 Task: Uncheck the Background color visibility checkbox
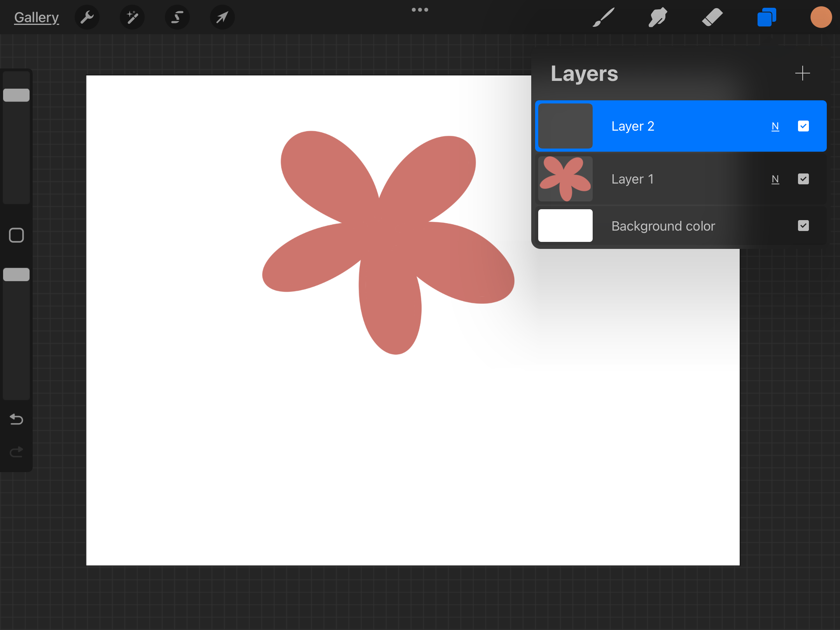(803, 226)
